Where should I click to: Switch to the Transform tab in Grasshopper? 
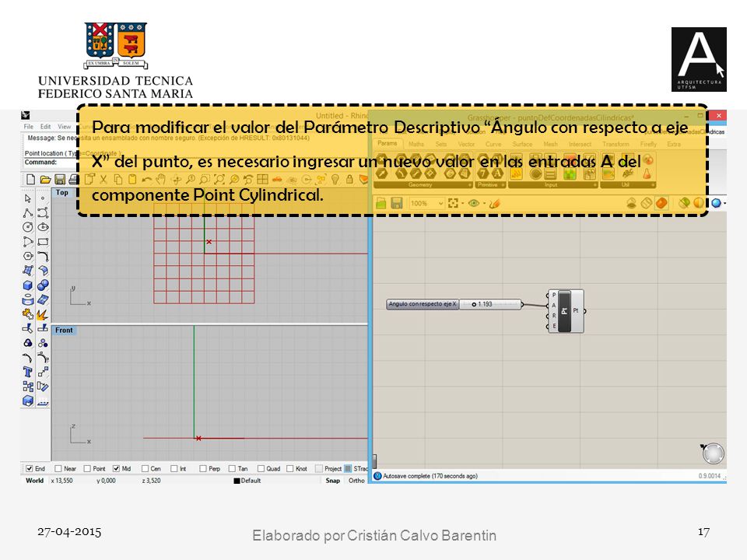coord(615,144)
